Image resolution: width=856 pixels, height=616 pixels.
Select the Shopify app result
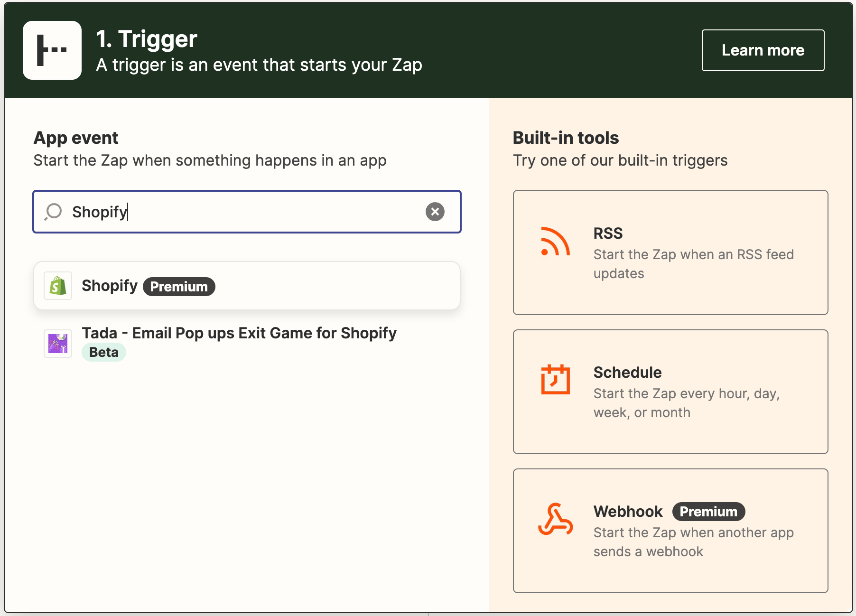[247, 286]
